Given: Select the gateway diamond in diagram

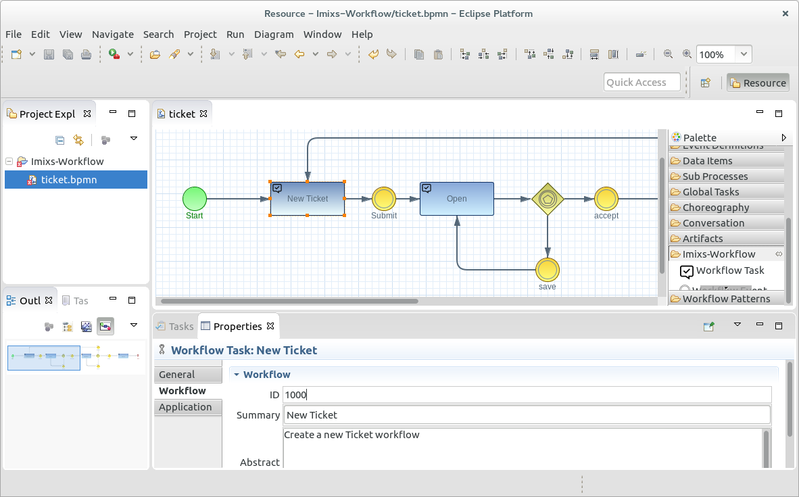Looking at the screenshot, I should (x=547, y=199).
